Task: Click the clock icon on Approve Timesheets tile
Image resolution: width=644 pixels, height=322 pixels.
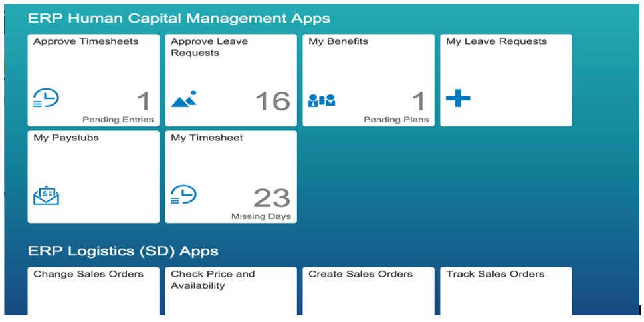Action: tap(46, 98)
